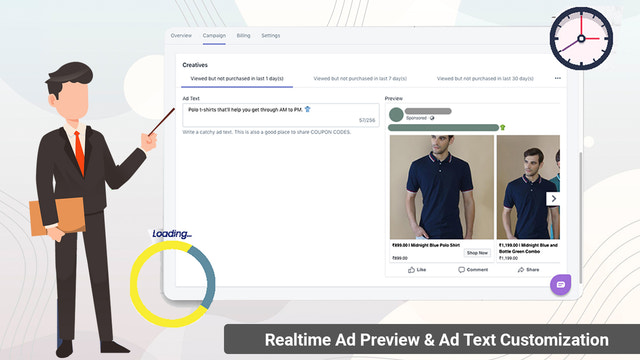This screenshot has width=640, height=360.
Task: Click Like in the ad preview
Action: coord(417,270)
